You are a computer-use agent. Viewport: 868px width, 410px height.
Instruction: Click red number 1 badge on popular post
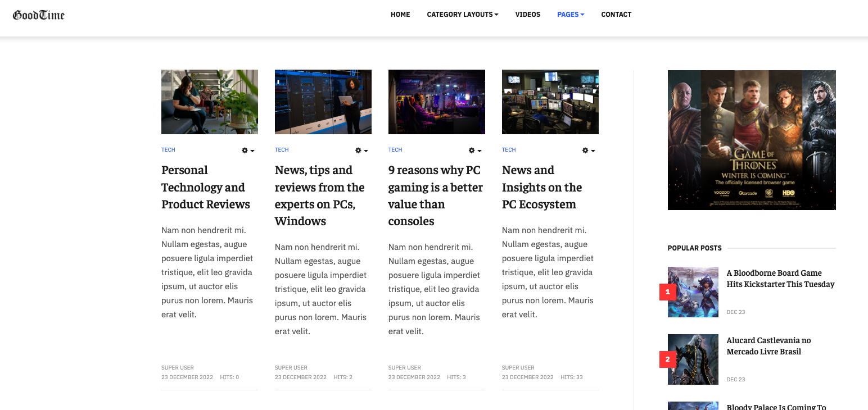click(667, 292)
